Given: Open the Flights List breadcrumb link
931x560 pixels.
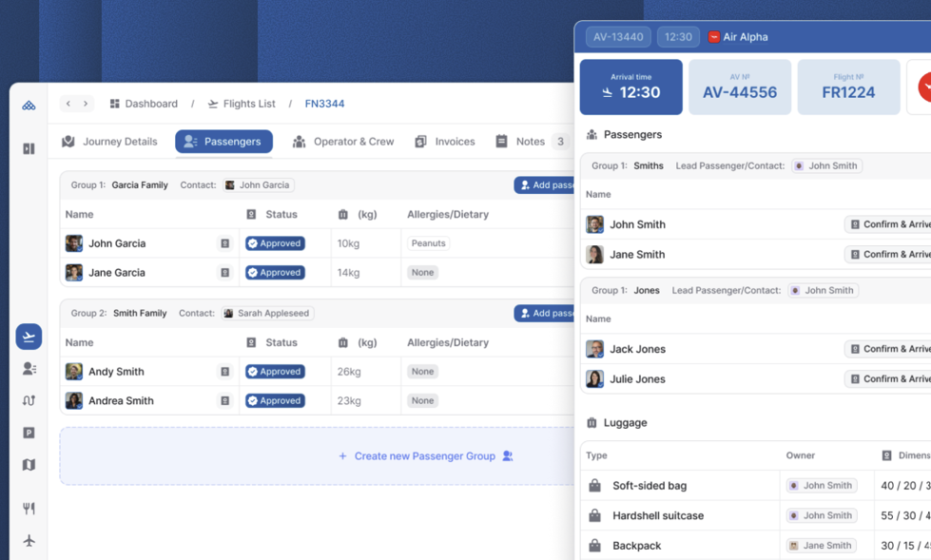Looking at the screenshot, I should click(242, 104).
